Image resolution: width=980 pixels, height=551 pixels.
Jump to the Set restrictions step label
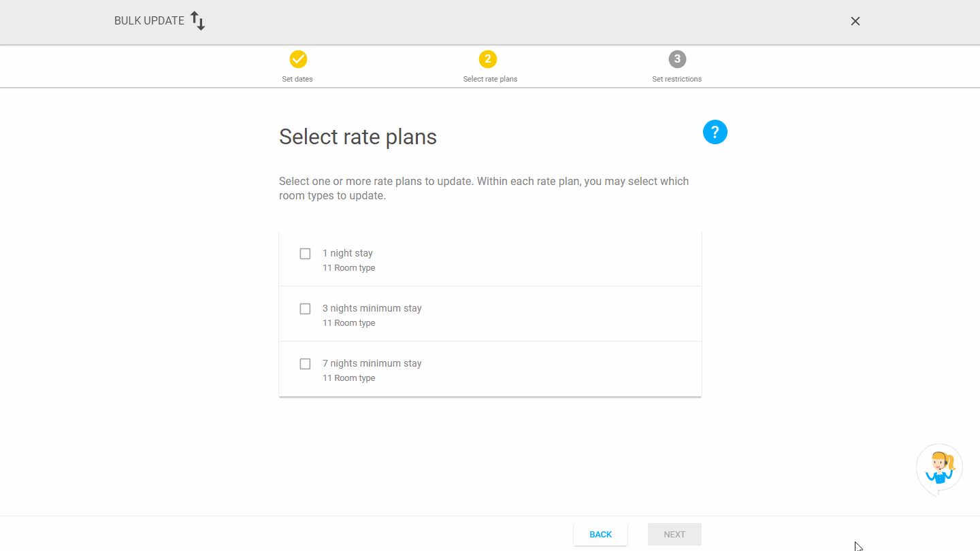[x=676, y=79]
